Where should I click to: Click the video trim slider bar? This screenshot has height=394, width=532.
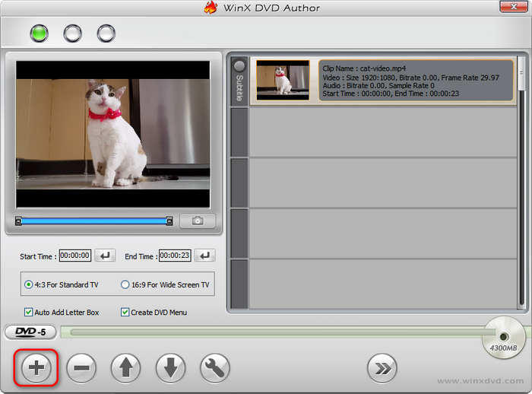(x=93, y=221)
